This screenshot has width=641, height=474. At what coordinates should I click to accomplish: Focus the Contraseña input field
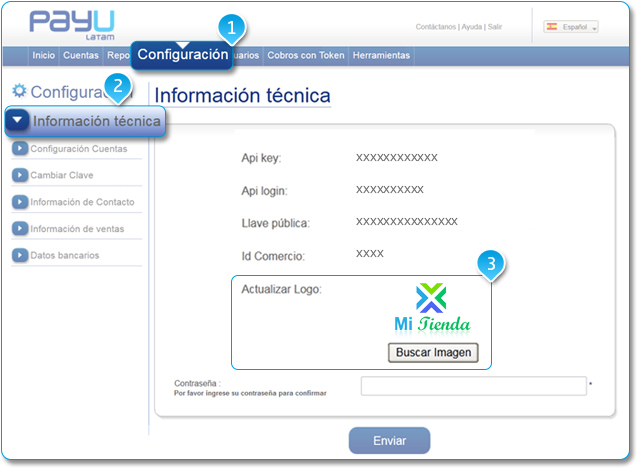click(474, 386)
